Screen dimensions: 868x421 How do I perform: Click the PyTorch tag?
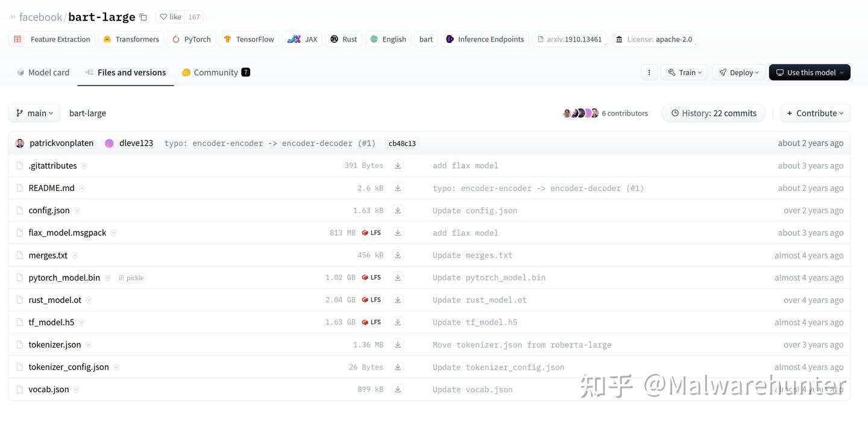(192, 39)
